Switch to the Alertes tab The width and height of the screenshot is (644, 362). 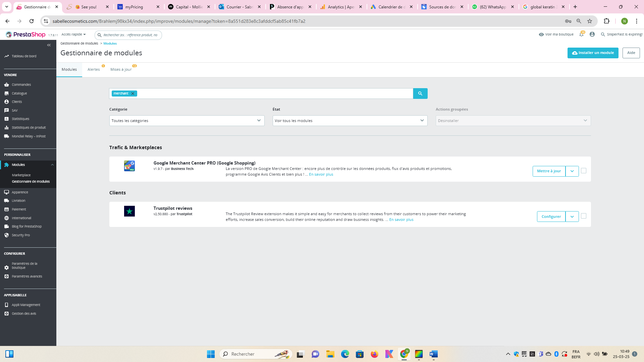94,70
